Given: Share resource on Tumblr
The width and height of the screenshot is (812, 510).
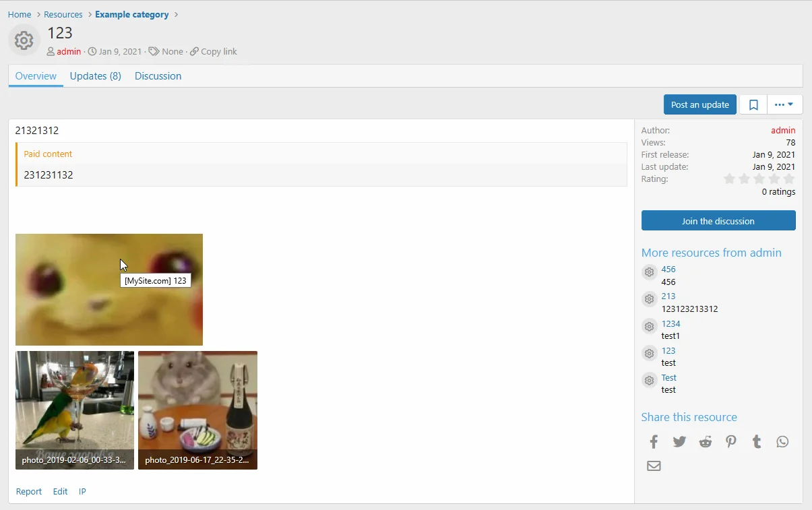Looking at the screenshot, I should pyautogui.click(x=757, y=442).
